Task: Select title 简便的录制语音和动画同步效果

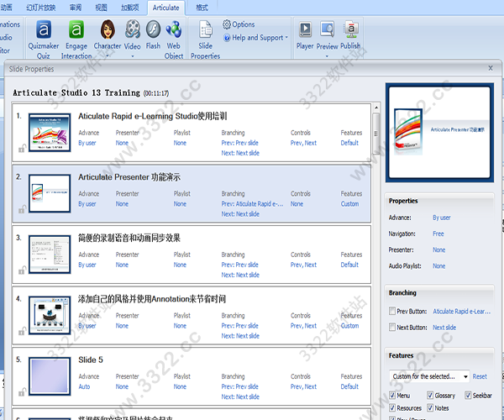Action: (x=129, y=238)
